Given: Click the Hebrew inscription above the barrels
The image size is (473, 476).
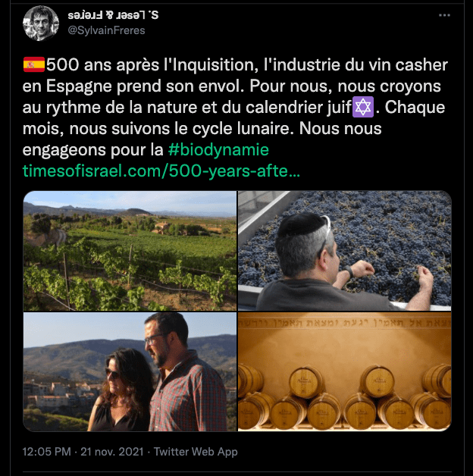Looking at the screenshot, I should pos(345,324).
